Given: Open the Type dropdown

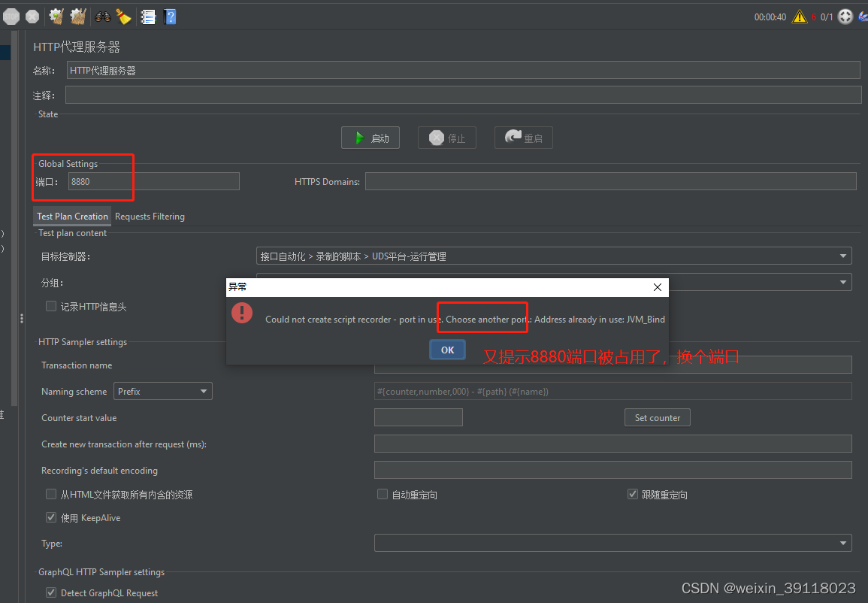Looking at the screenshot, I should [612, 543].
